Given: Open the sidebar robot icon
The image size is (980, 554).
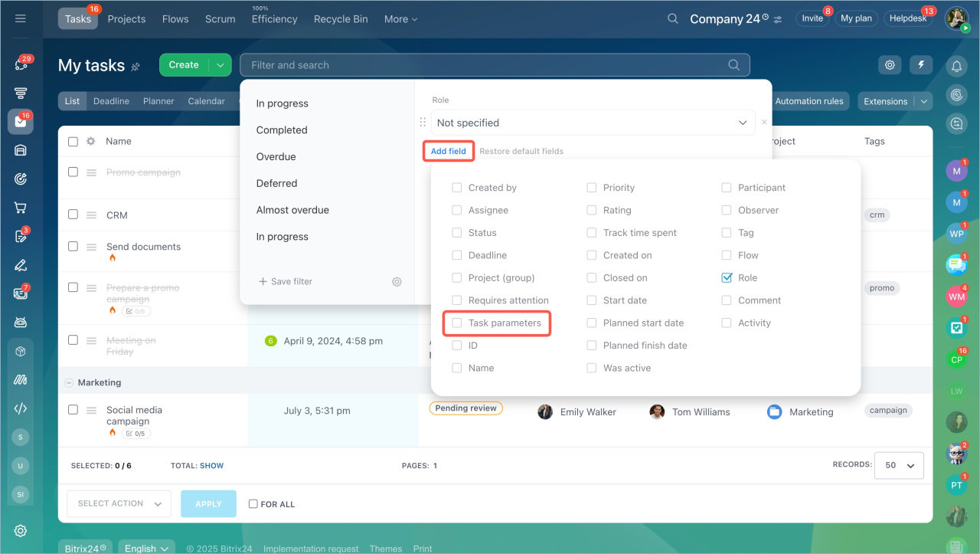Looking at the screenshot, I should pos(21,322).
